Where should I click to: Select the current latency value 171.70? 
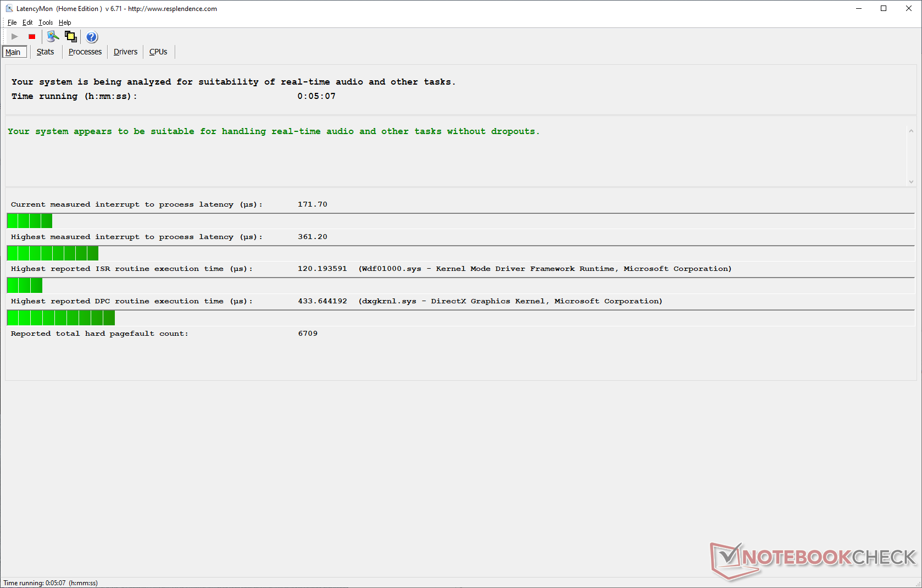(313, 204)
